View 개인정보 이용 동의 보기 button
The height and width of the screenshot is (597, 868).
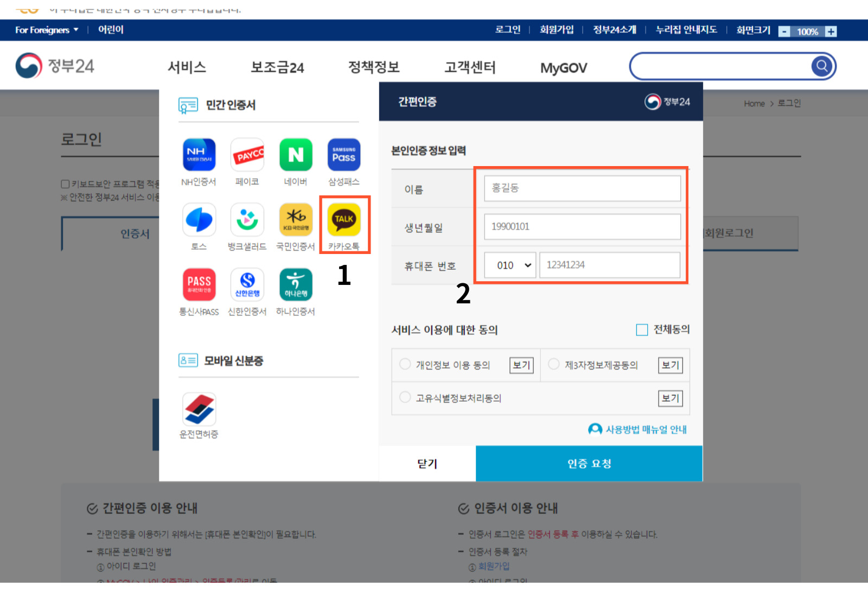tap(521, 365)
